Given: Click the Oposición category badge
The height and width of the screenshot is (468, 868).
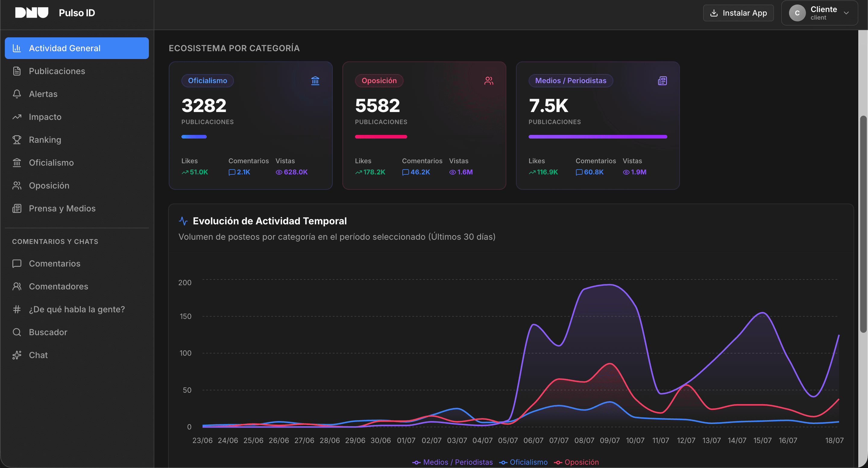Looking at the screenshot, I should click(x=379, y=81).
